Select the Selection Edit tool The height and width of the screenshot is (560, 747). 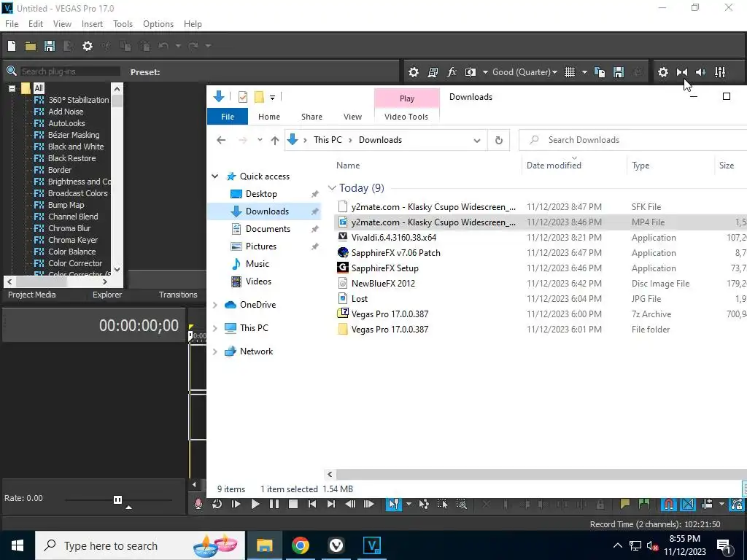pos(443,504)
